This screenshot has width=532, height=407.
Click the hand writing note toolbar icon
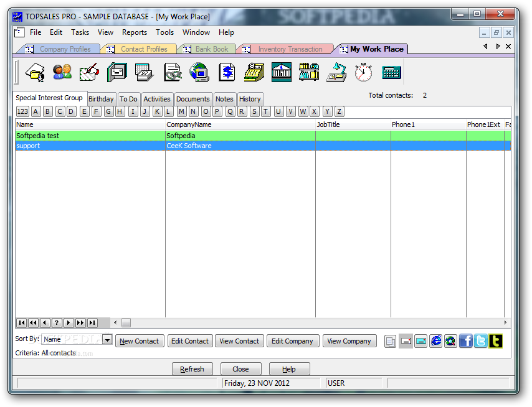tap(89, 72)
